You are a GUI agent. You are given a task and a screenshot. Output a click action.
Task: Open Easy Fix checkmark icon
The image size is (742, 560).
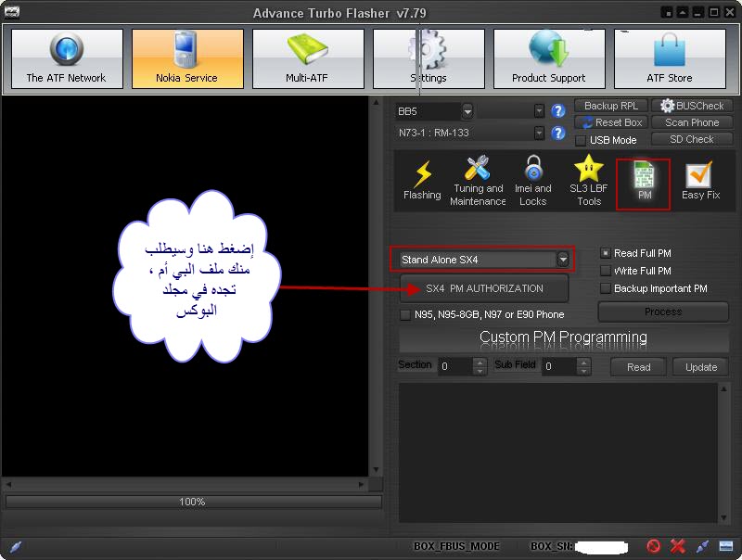pos(700,181)
